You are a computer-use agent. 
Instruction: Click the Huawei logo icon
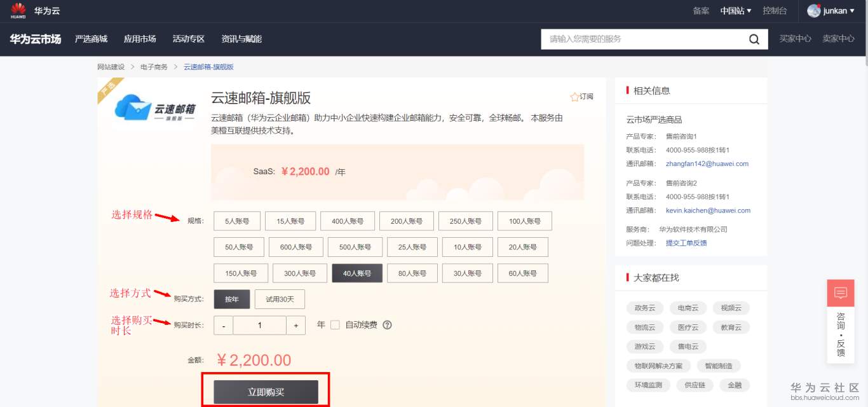[x=18, y=11]
